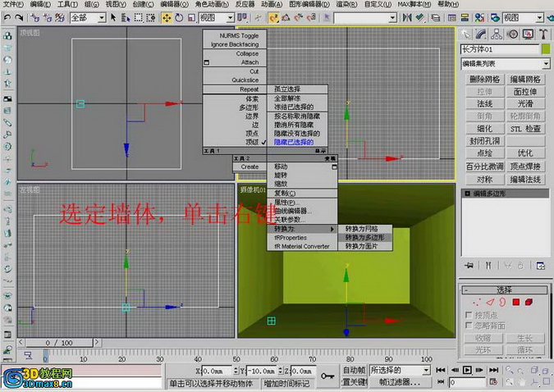Click the selection lock key icon
Viewport: 554px width, 392px height.
click(x=327, y=376)
